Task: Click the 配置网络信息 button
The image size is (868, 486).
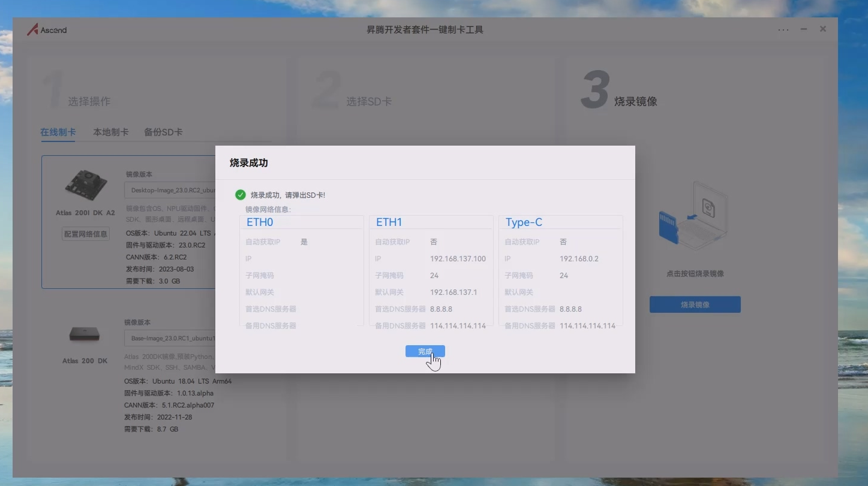Action: (86, 234)
